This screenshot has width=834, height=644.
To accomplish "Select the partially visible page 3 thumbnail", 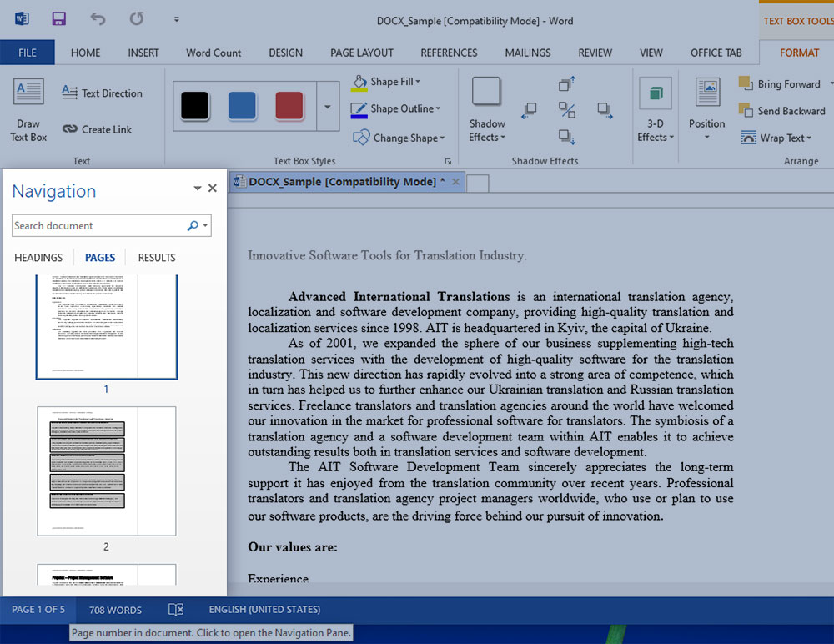I will point(107,575).
